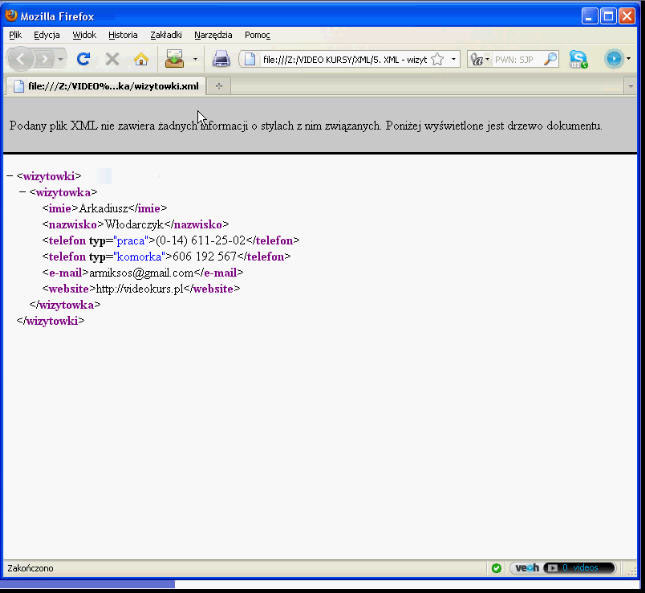Click the Skype toolbar icon
Screen dimensions: 645x593
click(x=578, y=59)
